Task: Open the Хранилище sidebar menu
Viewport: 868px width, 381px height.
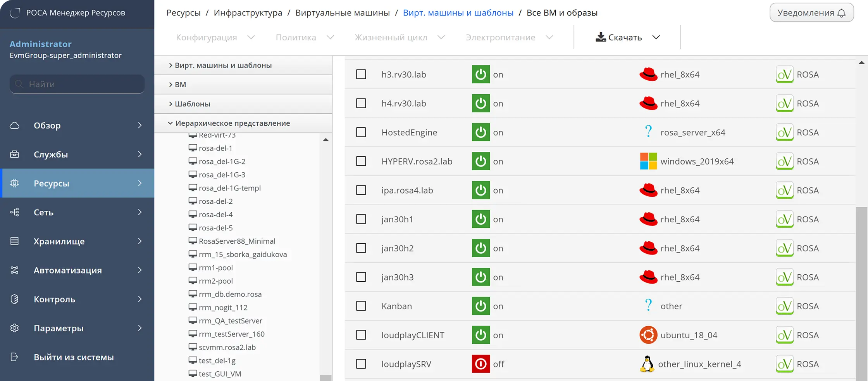Action: pos(77,241)
